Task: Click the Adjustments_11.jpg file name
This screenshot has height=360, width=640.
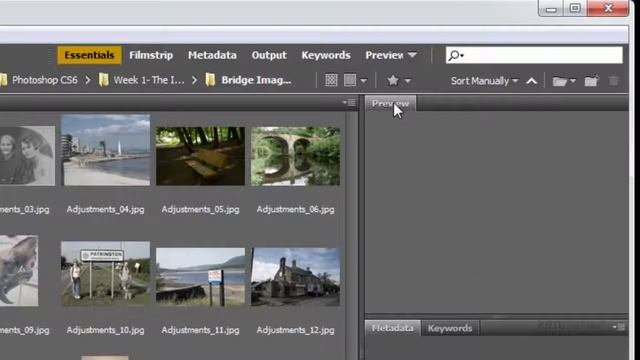Action: click(200, 330)
